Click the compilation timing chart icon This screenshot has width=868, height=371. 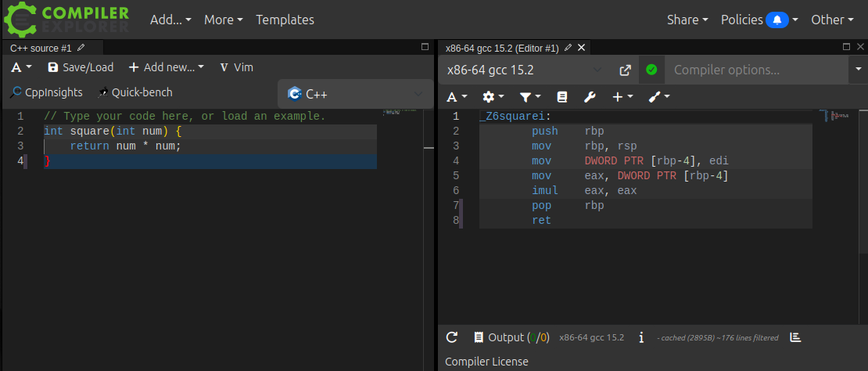click(795, 337)
